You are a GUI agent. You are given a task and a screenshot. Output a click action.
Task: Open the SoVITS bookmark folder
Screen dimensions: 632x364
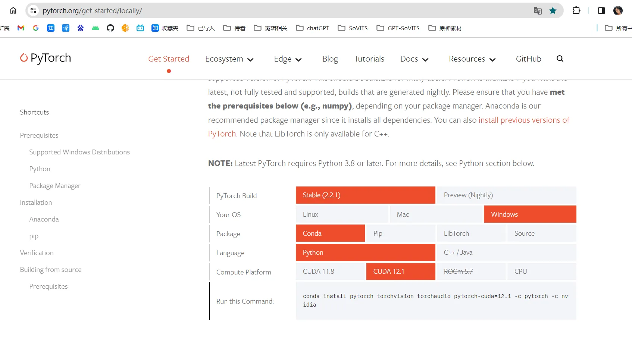(353, 28)
